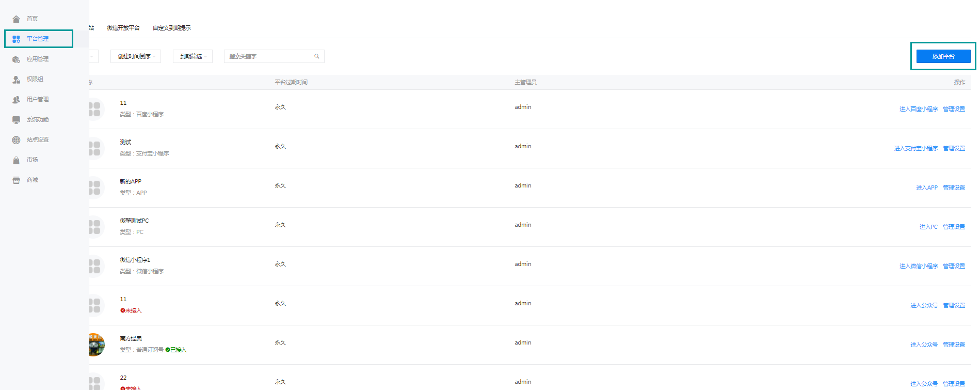Click the 微擎测试PC placeholder logo
The width and height of the screenshot is (980, 390).
(97, 227)
